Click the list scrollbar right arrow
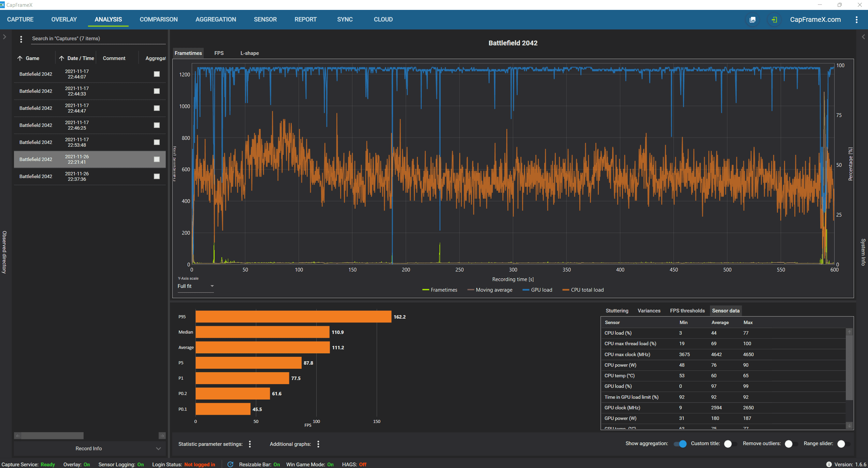868x468 pixels. 162,436
